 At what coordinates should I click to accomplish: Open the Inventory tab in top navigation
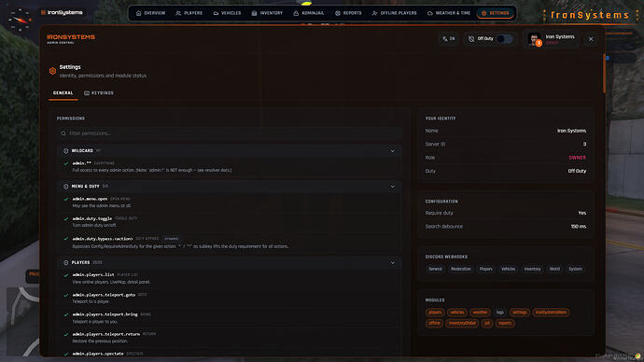(x=267, y=13)
